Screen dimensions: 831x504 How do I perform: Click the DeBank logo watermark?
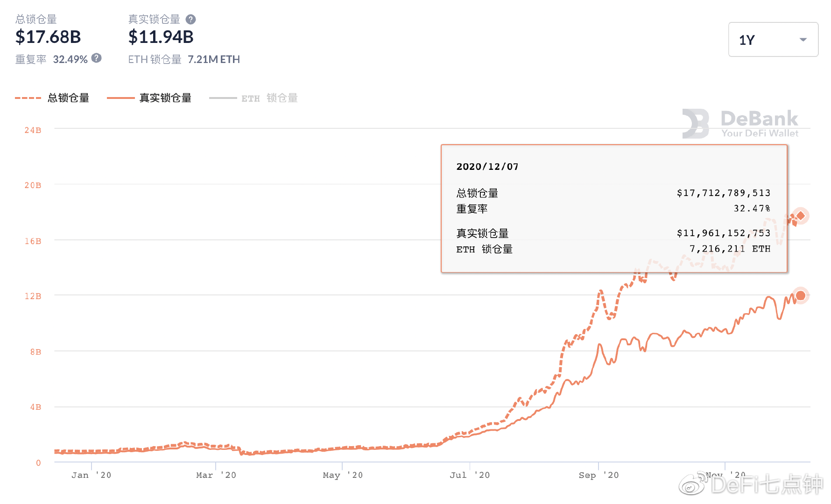tap(740, 124)
